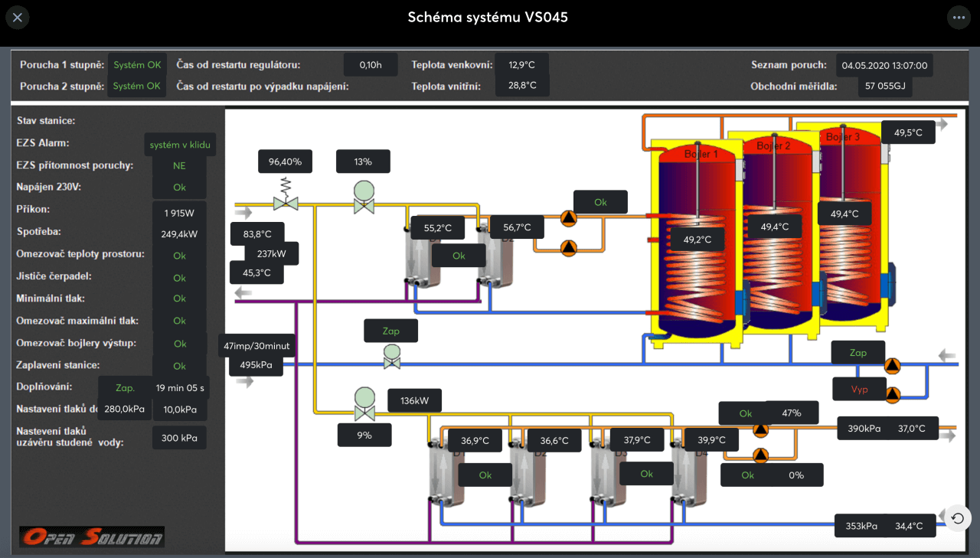This screenshot has height=558, width=980.
Task: Click the 300 kPa cold water pressure field
Action: click(179, 437)
